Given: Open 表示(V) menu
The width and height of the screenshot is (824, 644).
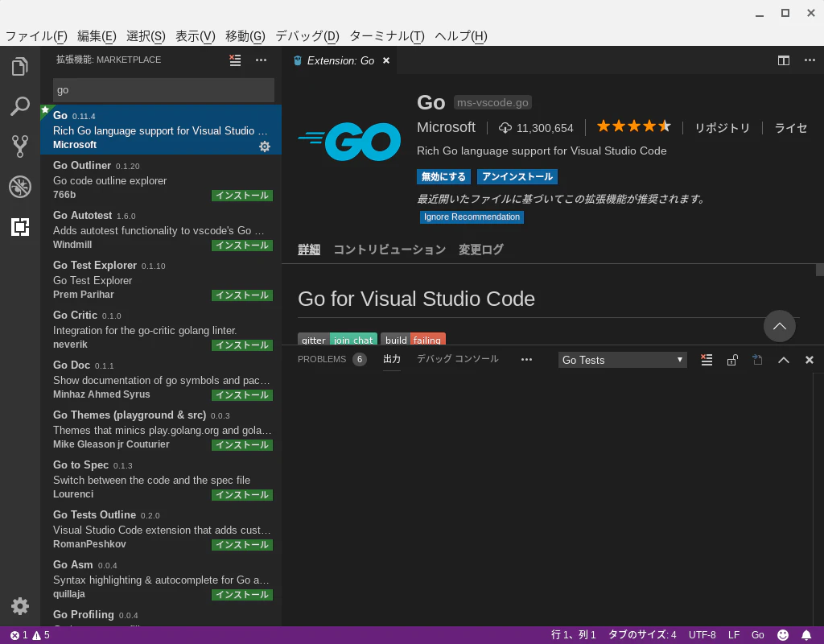Looking at the screenshot, I should coord(195,35).
